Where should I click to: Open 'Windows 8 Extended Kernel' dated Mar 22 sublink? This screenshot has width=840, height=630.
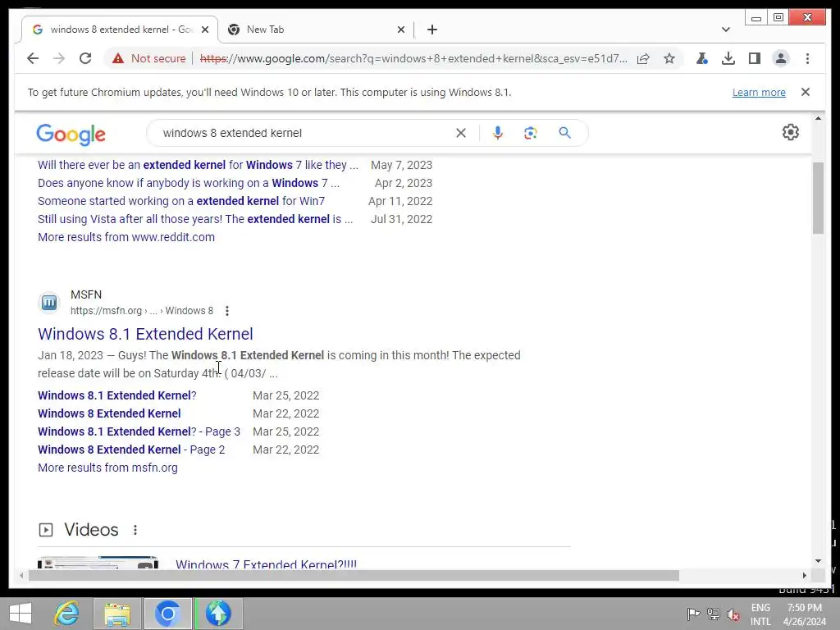(109, 413)
